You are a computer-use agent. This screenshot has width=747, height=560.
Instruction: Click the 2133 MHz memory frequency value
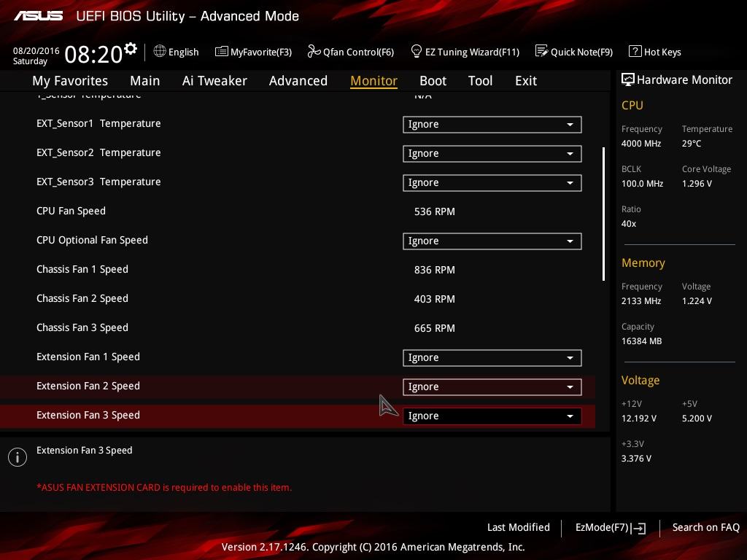click(641, 301)
